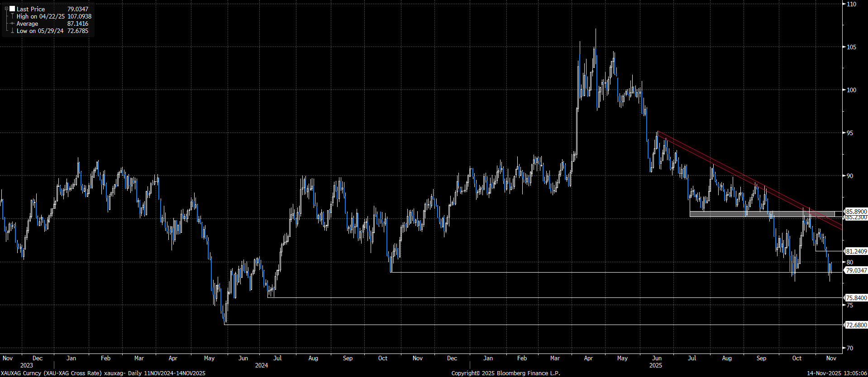868x377 pixels.
Task: Collapse the Last Price legend tree
Action: [6, 9]
